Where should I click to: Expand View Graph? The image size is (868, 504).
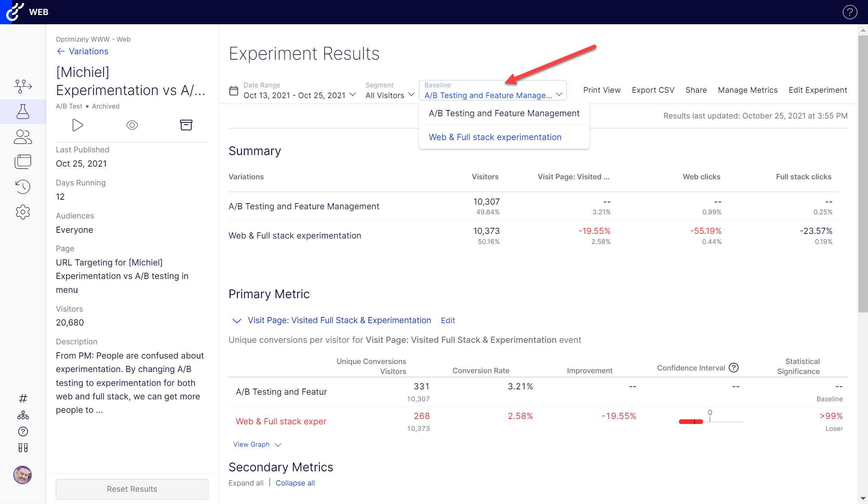coord(257,444)
